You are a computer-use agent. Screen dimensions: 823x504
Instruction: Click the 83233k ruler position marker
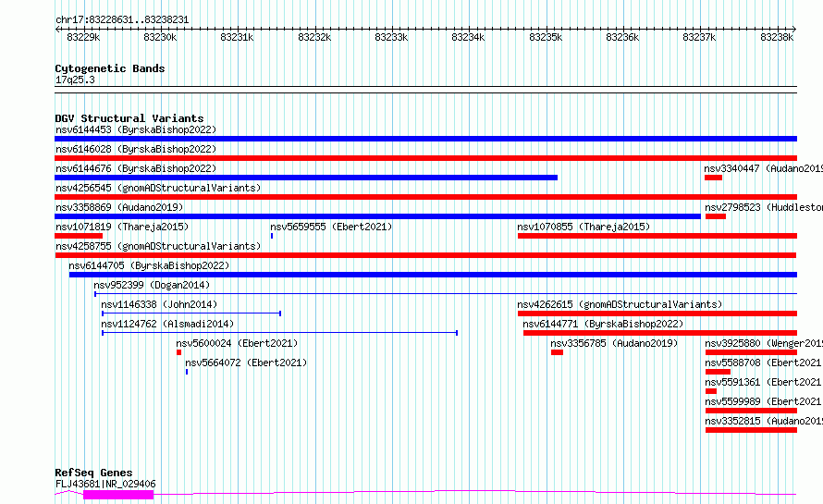tap(391, 37)
